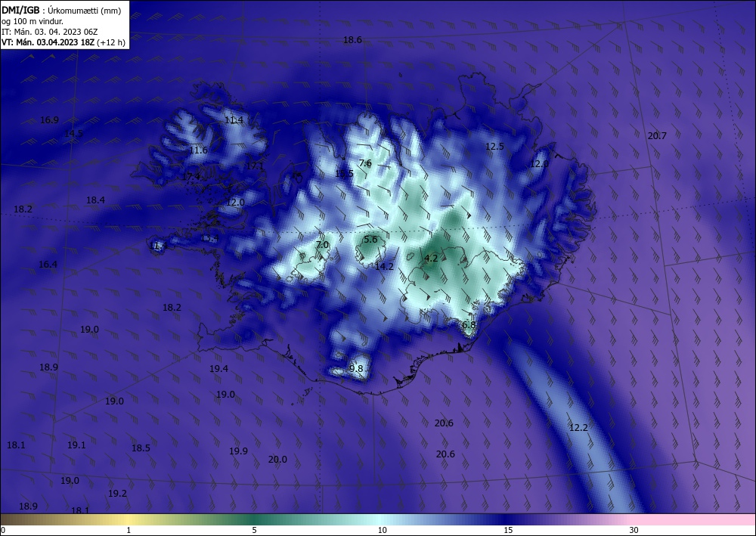Select the 14.2 value on the map
The width and height of the screenshot is (756, 536).
pos(384,266)
